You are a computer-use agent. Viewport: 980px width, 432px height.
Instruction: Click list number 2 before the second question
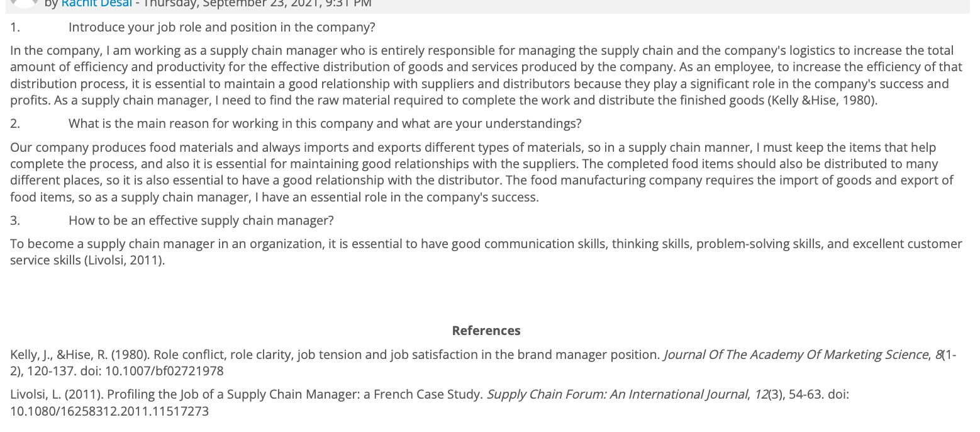(15, 123)
